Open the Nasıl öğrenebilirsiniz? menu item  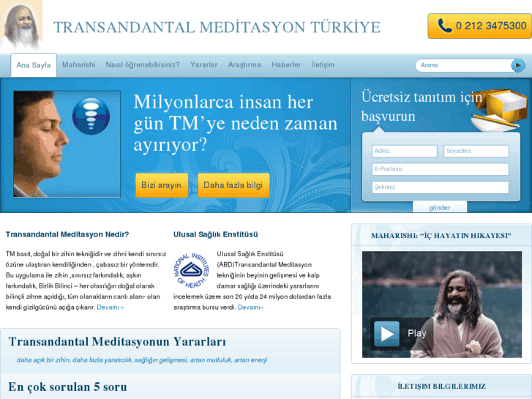[x=143, y=64]
